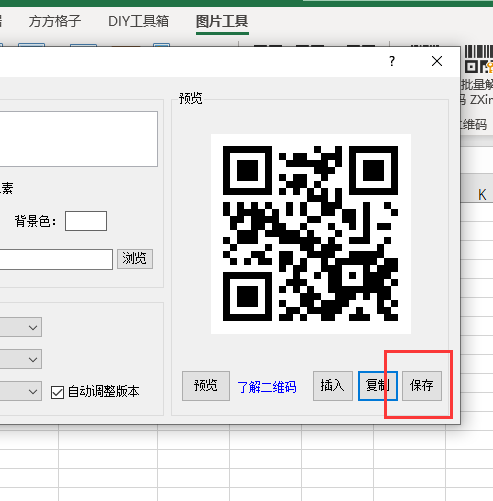This screenshot has height=501, width=493.
Task: Click the 插入 insert button
Action: [333, 386]
